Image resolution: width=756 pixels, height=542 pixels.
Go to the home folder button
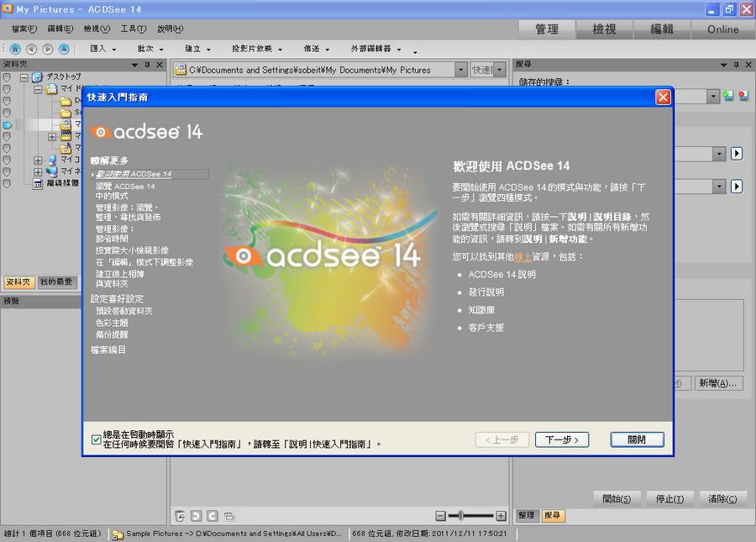click(x=15, y=49)
